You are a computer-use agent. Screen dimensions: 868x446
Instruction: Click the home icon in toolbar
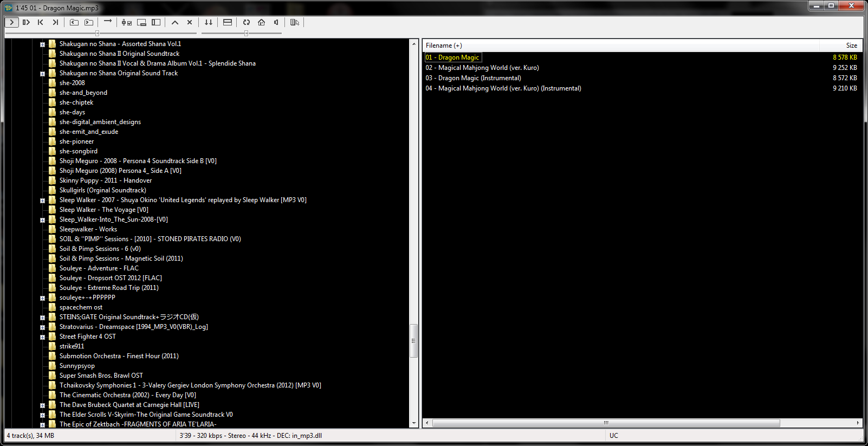pyautogui.click(x=262, y=22)
